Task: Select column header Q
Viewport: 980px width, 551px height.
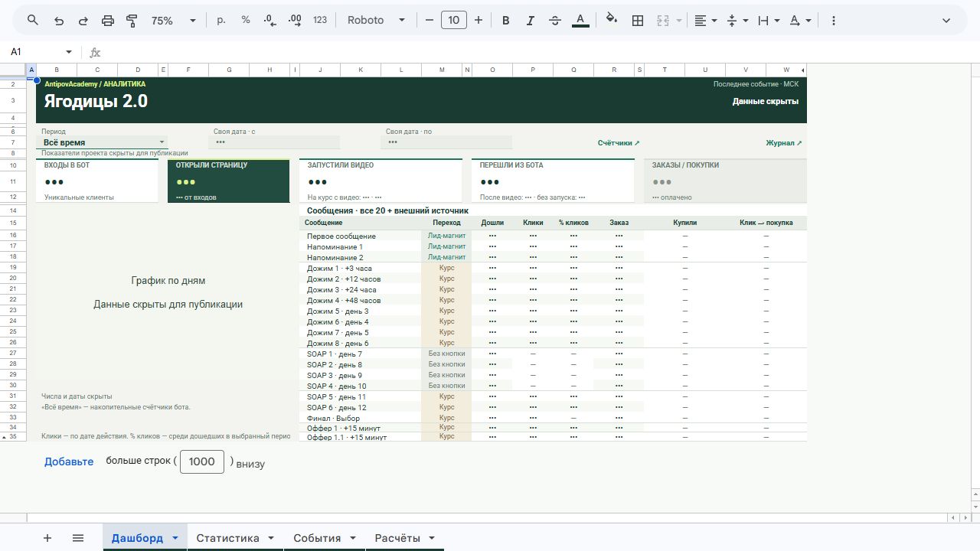Action: [573, 70]
